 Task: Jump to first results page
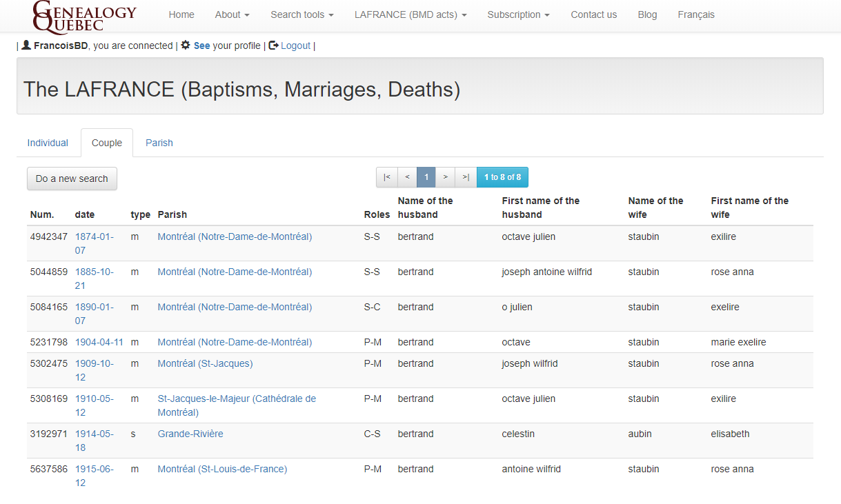pos(386,177)
